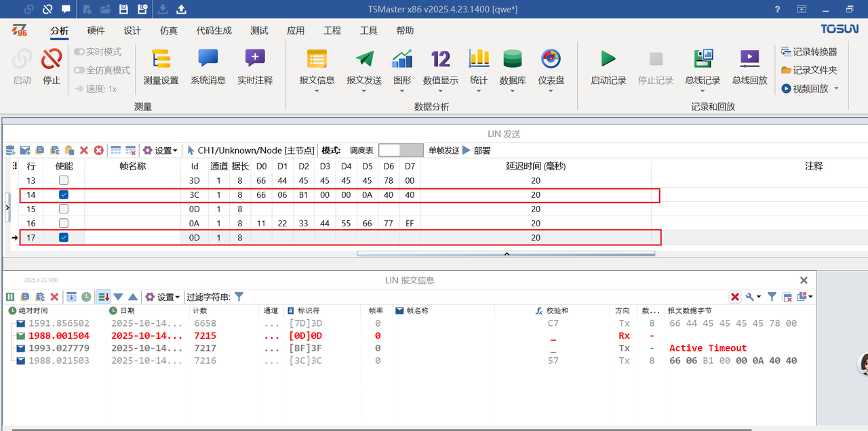
Task: Click 启动记录 to start recording
Action: click(608, 68)
